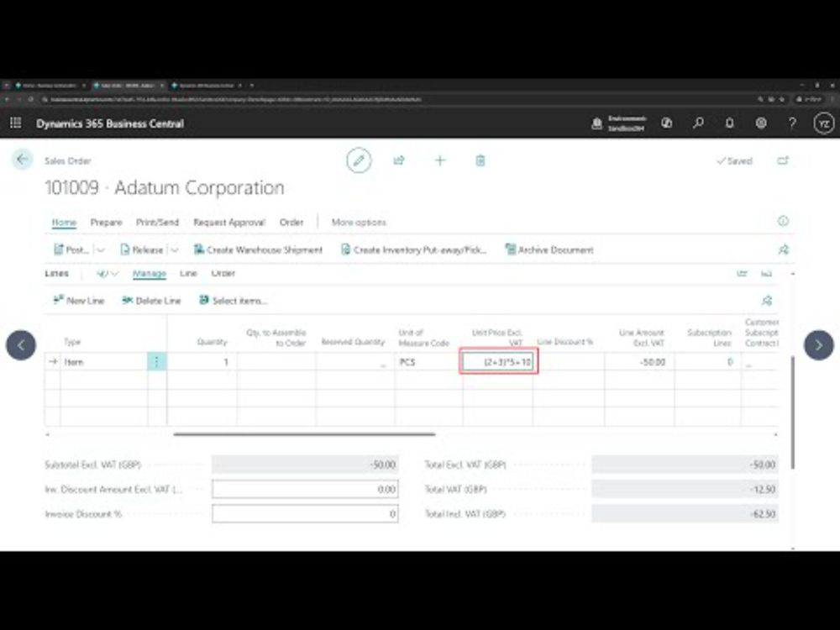Open the help question mark
The width and height of the screenshot is (840, 630).
792,123
